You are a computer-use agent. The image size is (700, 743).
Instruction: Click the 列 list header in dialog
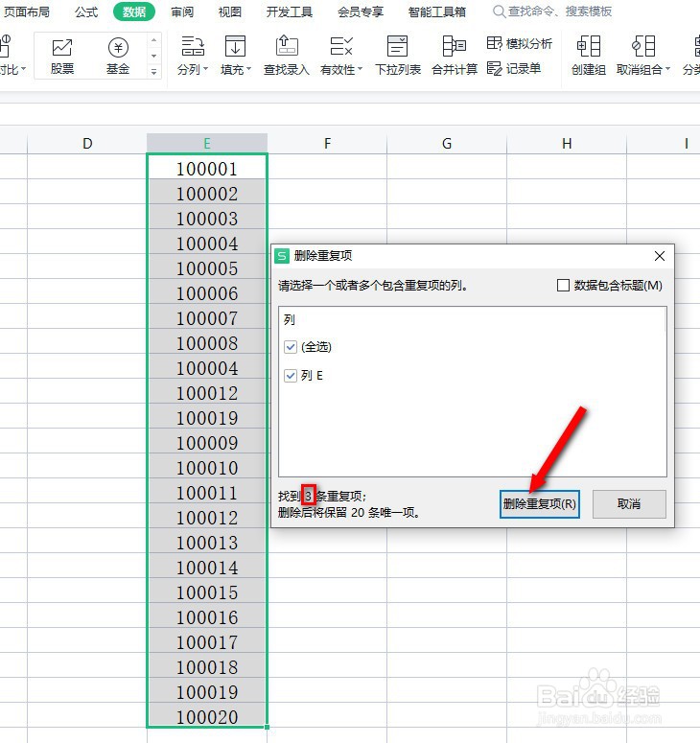[x=290, y=320]
